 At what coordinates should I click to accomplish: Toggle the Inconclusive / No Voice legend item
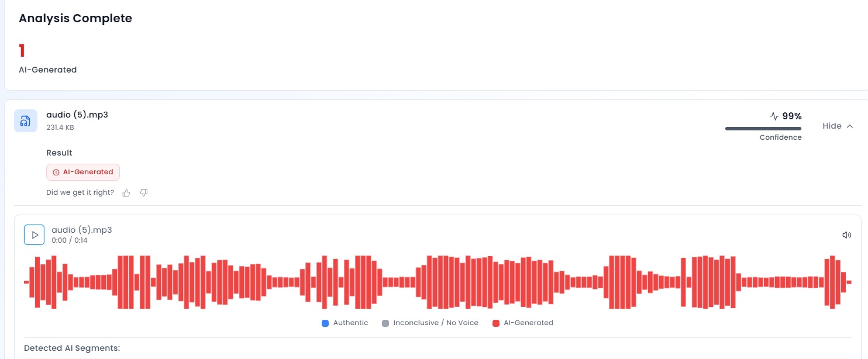coord(430,323)
